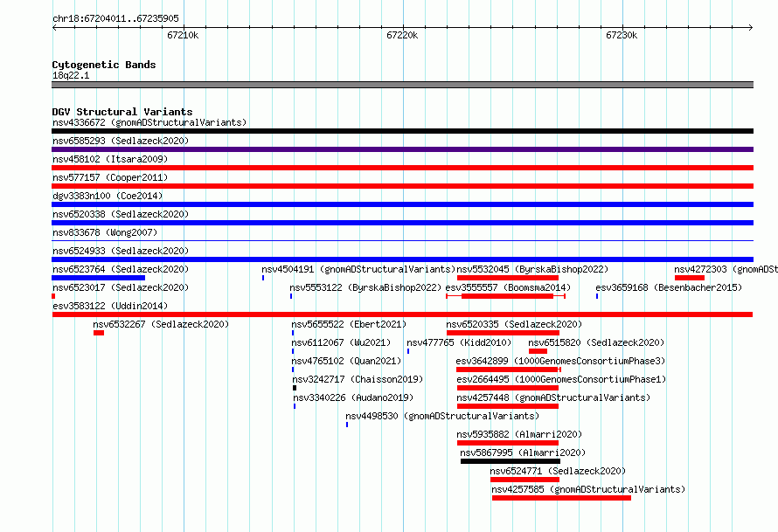Click the esv3583122 Uddin2014 label
The width and height of the screenshot is (778, 532).
tap(110, 306)
